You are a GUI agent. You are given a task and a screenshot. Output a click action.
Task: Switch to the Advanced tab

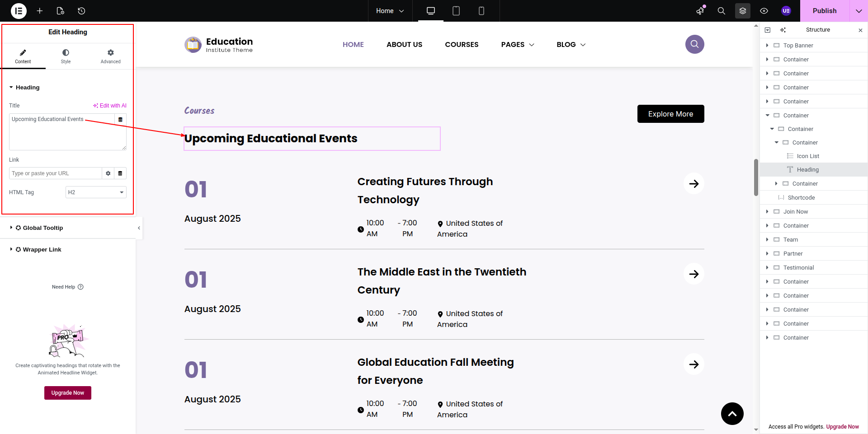(110, 56)
